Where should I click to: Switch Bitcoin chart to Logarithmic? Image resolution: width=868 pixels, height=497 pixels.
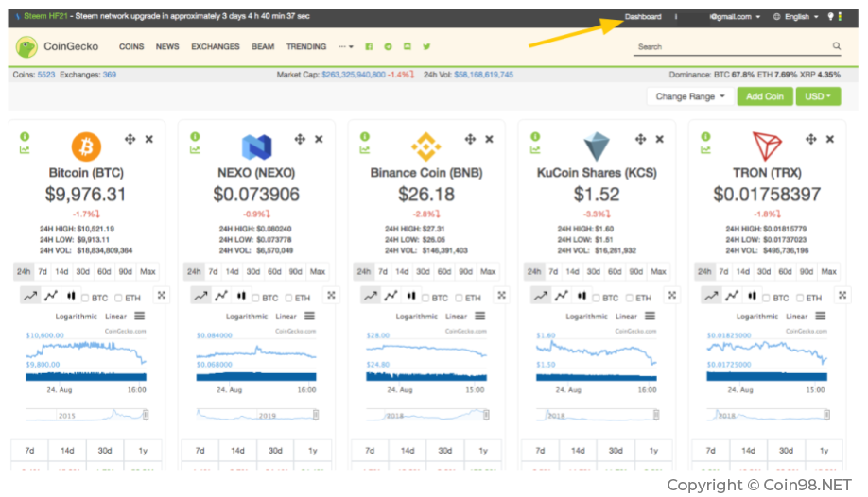click(x=76, y=317)
